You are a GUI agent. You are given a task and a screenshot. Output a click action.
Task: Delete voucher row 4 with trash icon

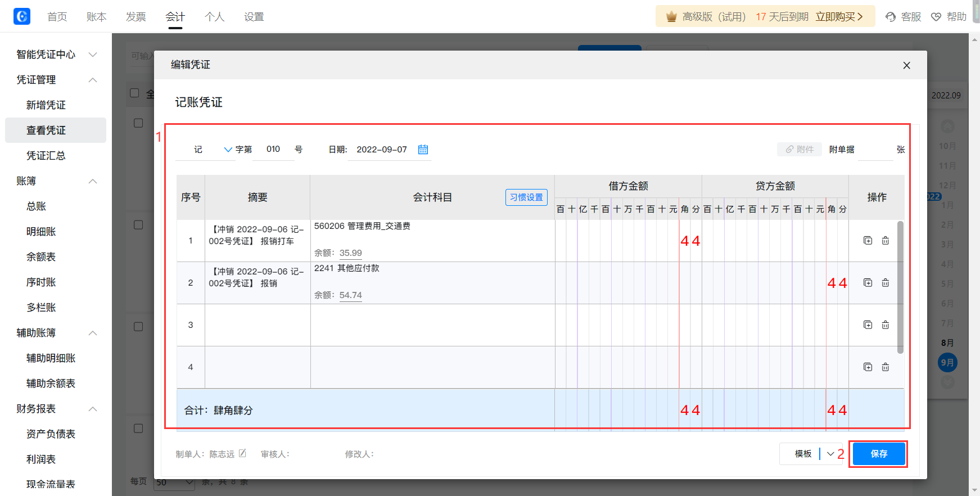pos(886,367)
